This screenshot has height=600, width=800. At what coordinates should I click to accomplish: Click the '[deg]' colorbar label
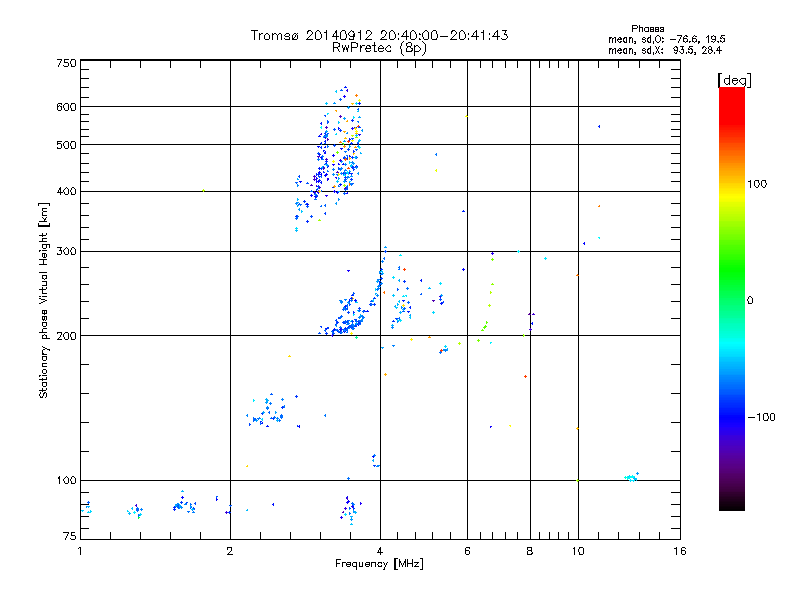pos(734,80)
